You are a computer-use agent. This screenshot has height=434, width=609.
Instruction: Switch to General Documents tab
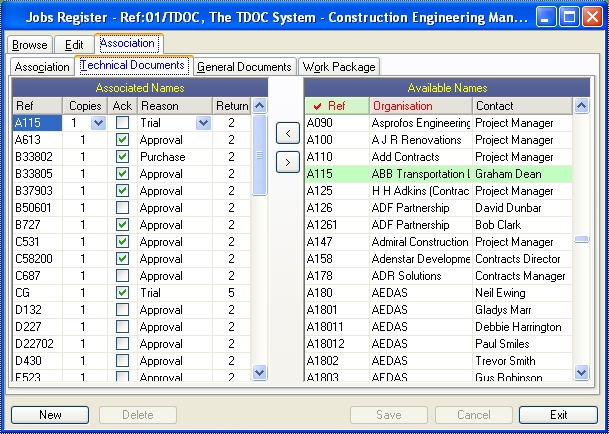tap(245, 67)
